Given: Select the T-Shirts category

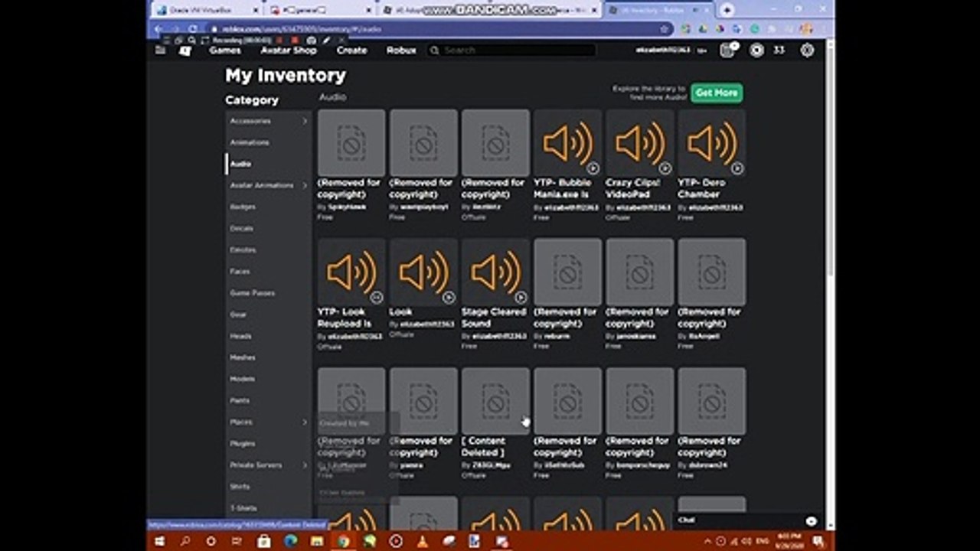Looking at the screenshot, I should 243,507.
